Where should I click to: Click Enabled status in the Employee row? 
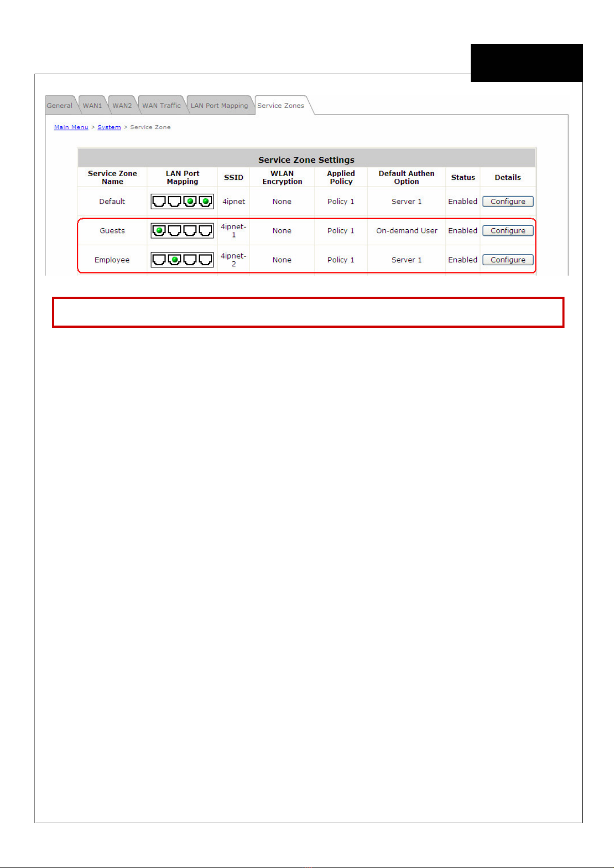463,260
